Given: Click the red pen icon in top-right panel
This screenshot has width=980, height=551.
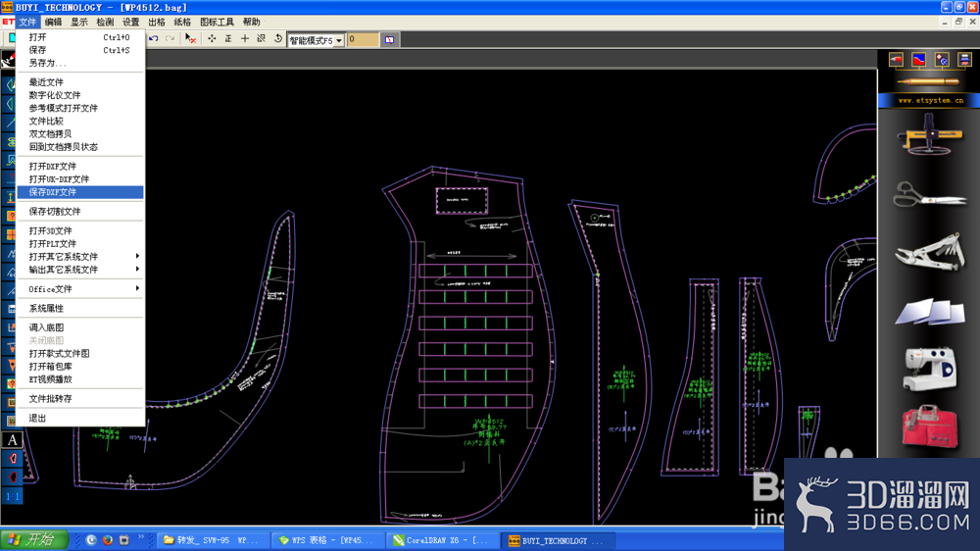Looking at the screenshot, I should pos(897,60).
